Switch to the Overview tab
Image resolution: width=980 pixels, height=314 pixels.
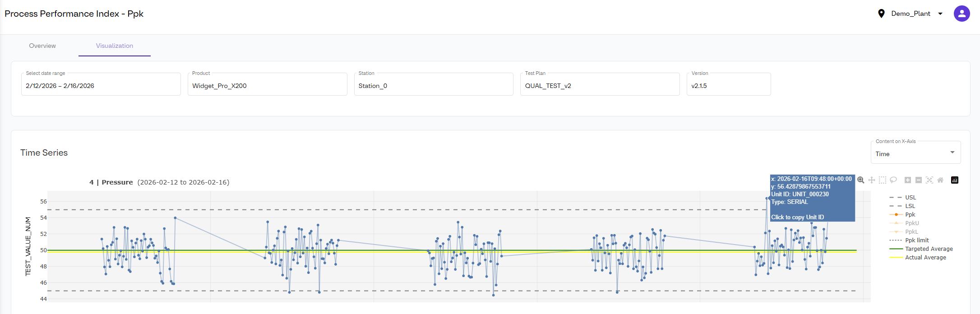tap(42, 46)
